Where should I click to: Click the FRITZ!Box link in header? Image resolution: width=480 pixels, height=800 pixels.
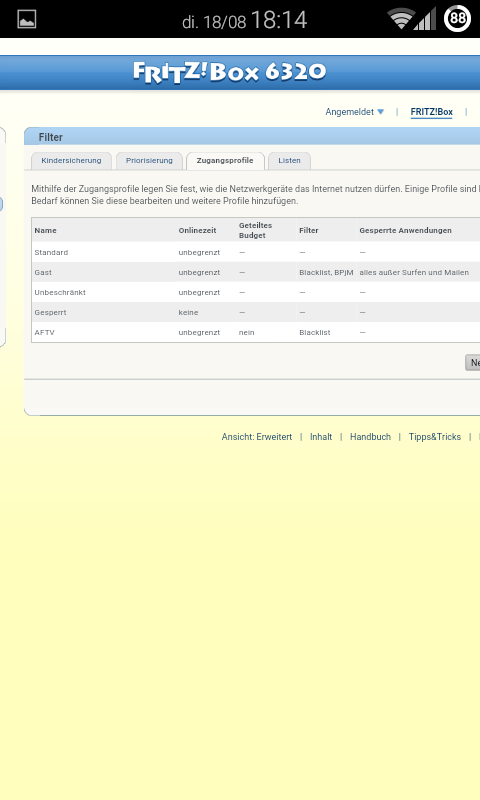[x=432, y=112]
